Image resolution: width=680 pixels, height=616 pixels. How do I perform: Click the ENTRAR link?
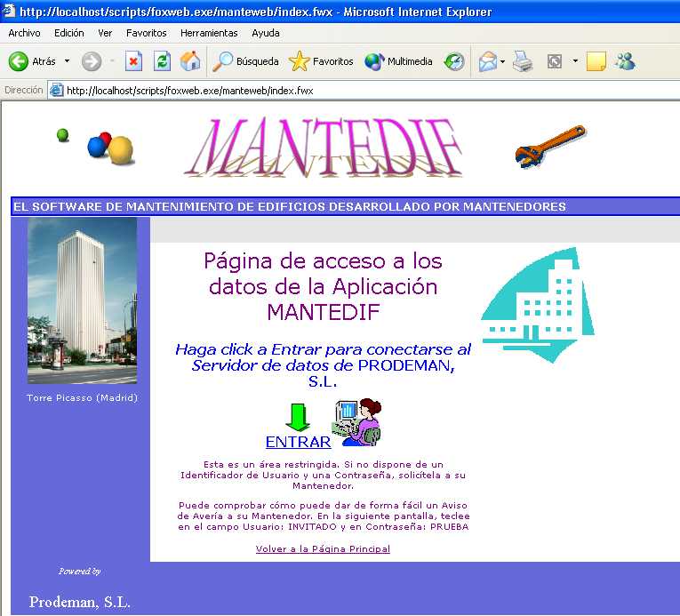point(298,442)
